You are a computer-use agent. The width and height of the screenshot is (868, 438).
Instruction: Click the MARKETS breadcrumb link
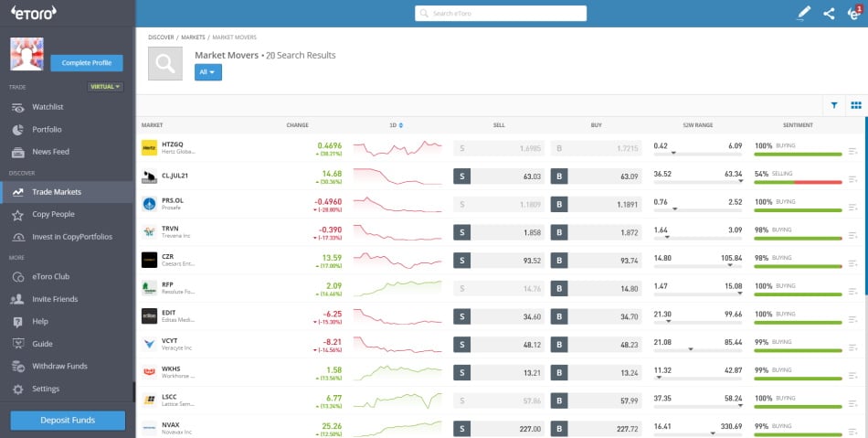point(193,37)
